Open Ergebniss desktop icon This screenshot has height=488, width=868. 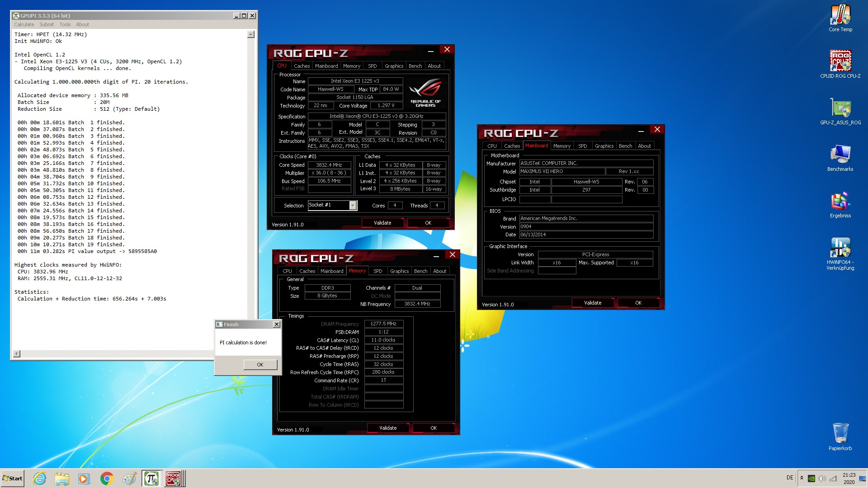(840, 205)
